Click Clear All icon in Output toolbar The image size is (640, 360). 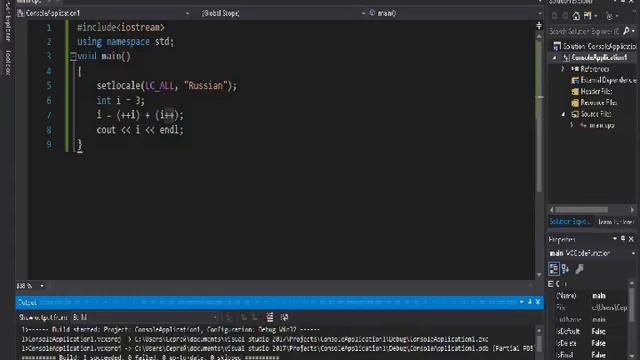270,317
